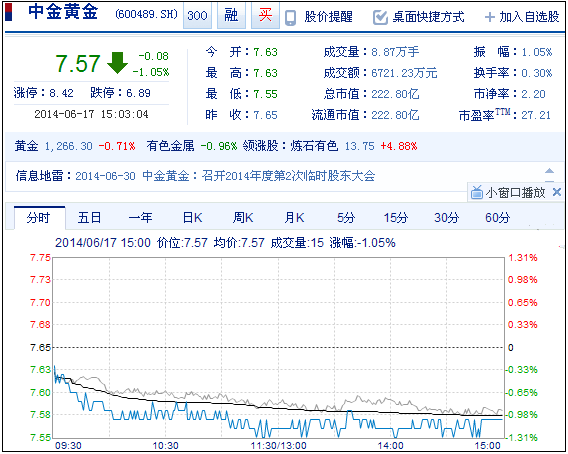
Task: Select the 分时 intraday tab
Action: pos(39,218)
